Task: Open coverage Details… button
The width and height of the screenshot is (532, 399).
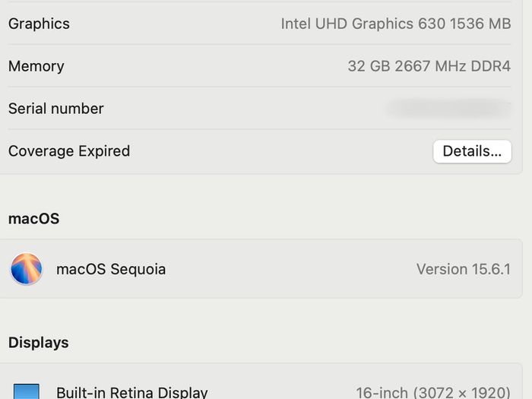Action: [x=472, y=151]
